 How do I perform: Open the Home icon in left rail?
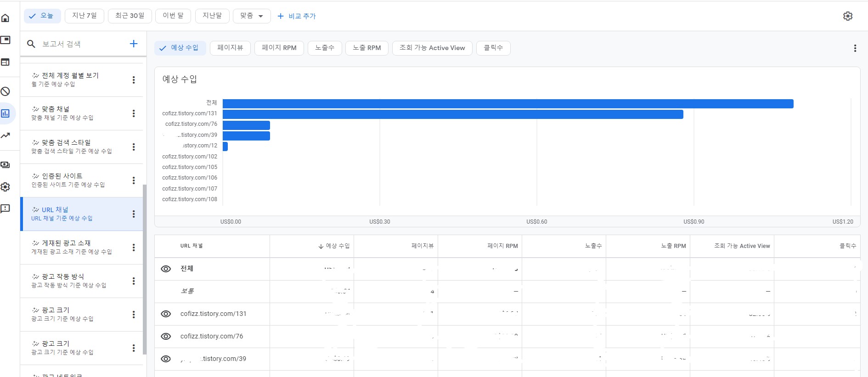point(6,18)
